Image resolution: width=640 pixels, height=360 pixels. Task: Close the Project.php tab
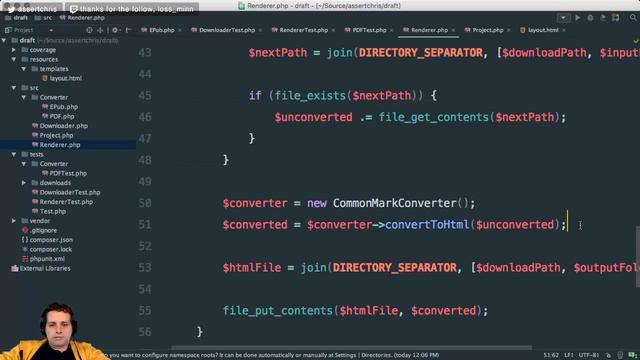click(508, 31)
